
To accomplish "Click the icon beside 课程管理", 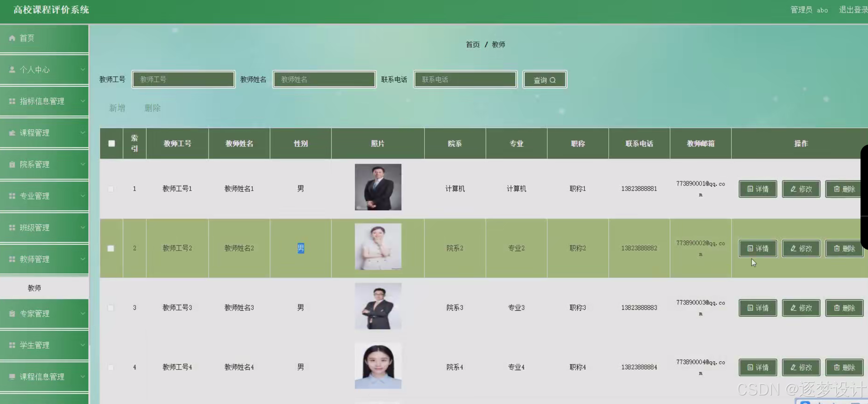I will tap(12, 133).
